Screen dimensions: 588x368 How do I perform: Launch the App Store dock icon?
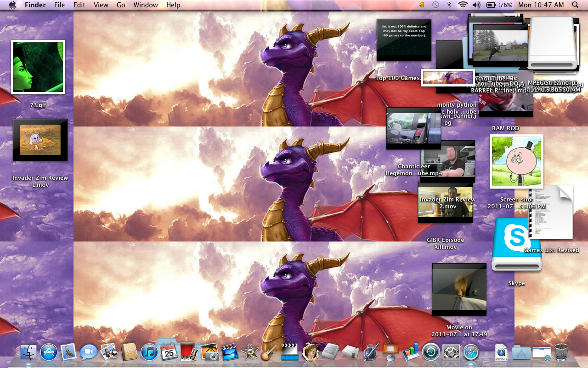[x=49, y=353]
